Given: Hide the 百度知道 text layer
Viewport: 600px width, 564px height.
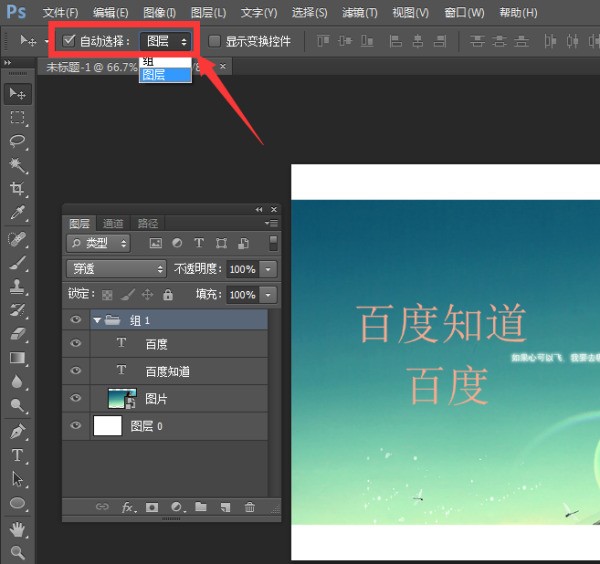Looking at the screenshot, I should [x=75, y=371].
